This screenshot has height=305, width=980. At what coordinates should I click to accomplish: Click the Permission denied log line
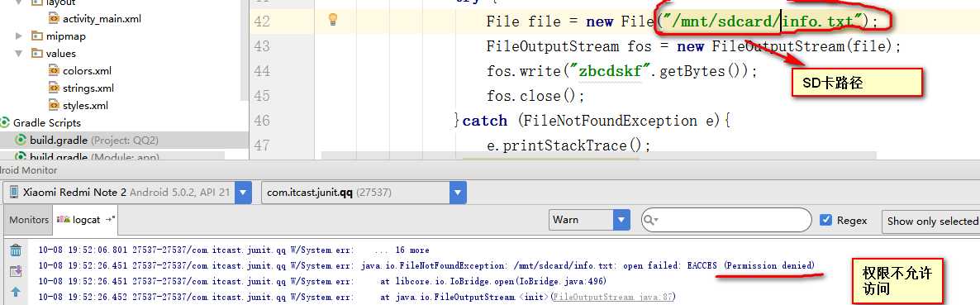[427, 265]
